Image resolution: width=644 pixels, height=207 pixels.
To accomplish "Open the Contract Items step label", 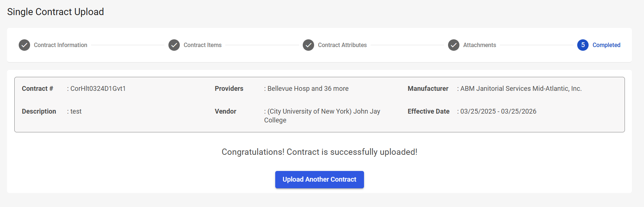I will coord(203,45).
